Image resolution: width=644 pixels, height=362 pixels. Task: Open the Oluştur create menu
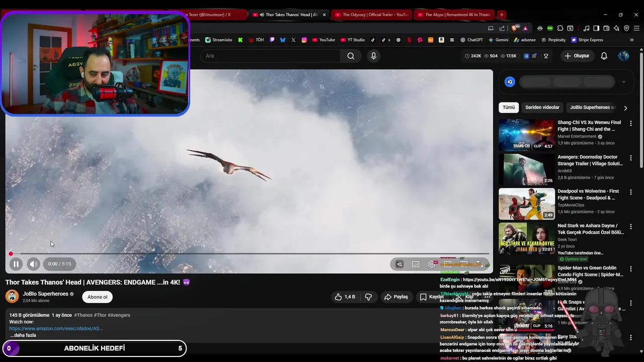click(577, 56)
